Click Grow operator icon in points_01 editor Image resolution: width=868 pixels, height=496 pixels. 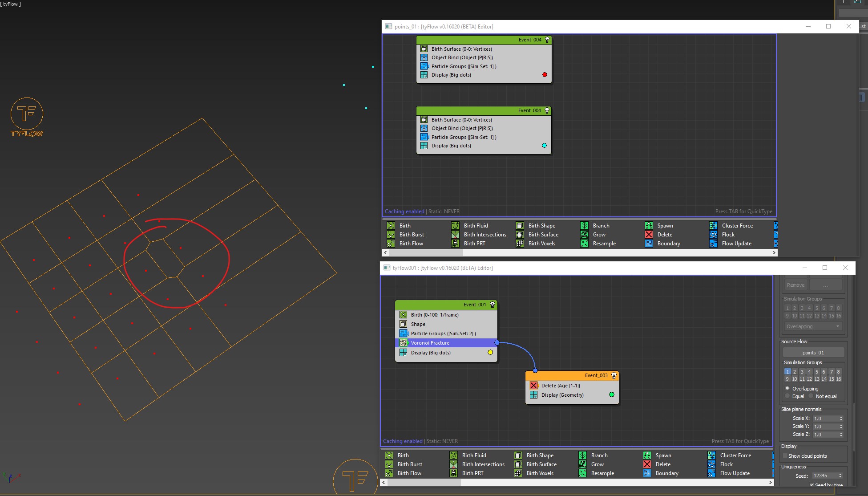[584, 235]
